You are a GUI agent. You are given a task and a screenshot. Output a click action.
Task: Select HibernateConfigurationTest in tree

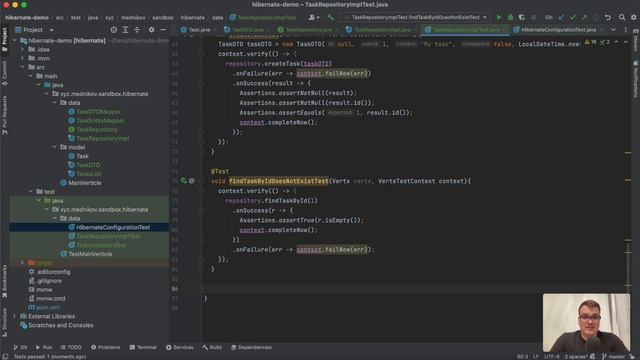tap(113, 227)
